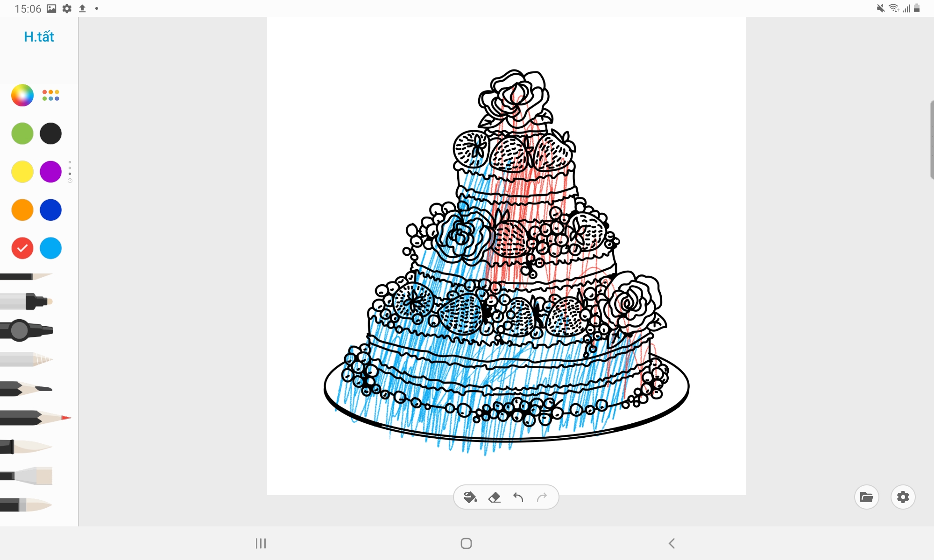Select the purple color swatch
Image resolution: width=934 pixels, height=560 pixels.
pos(50,172)
